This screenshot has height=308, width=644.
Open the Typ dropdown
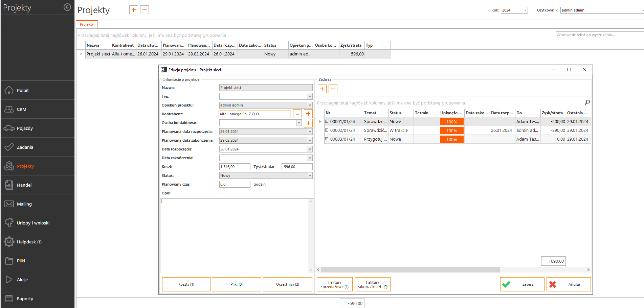tap(310, 96)
